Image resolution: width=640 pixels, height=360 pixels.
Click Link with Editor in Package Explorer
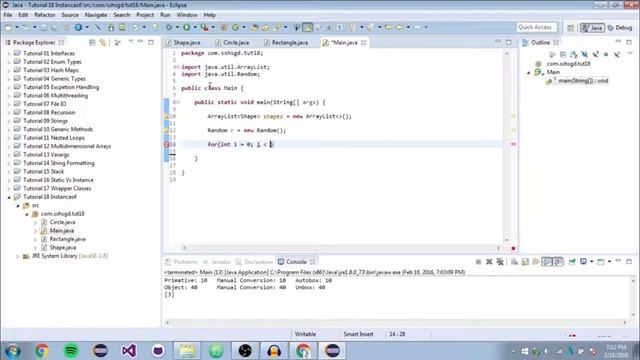tap(103, 42)
